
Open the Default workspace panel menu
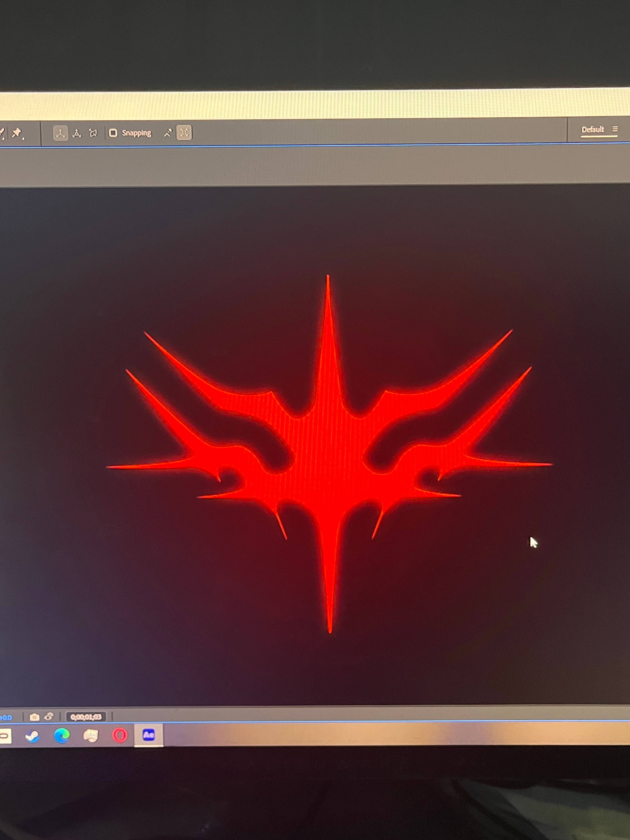click(x=615, y=129)
